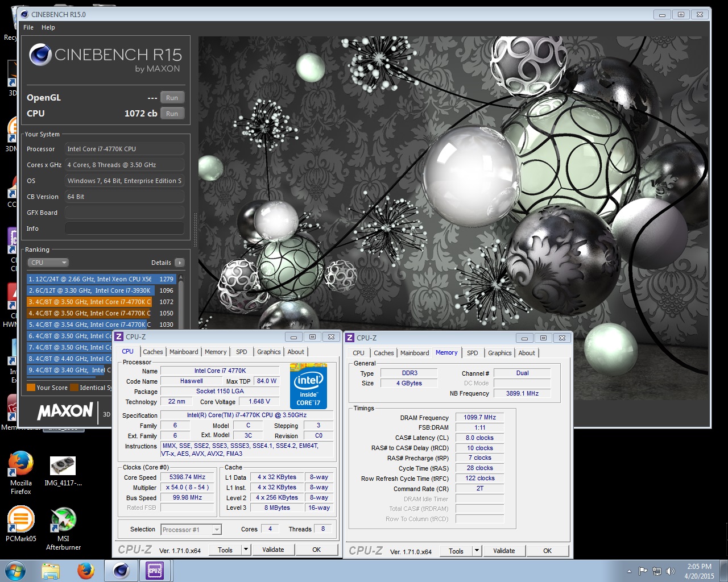Click Validate in Memory CPU-Z window
Viewport: 728px width, 582px height.
pyautogui.click(x=504, y=551)
